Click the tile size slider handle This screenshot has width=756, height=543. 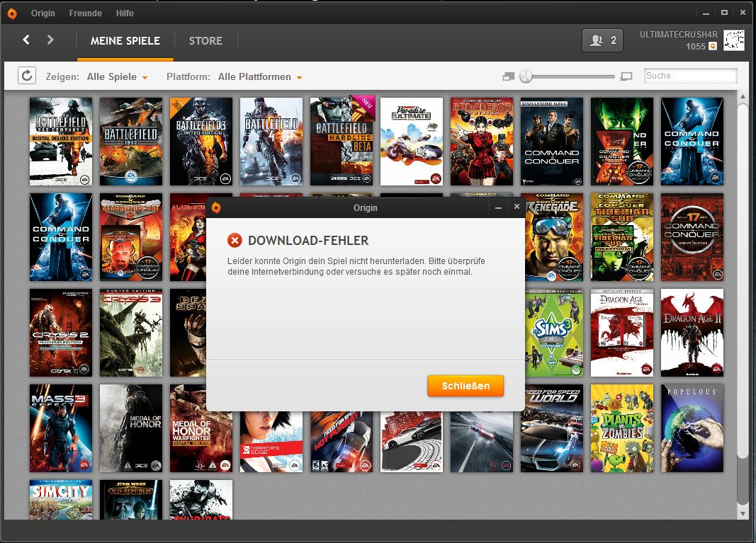click(x=526, y=76)
